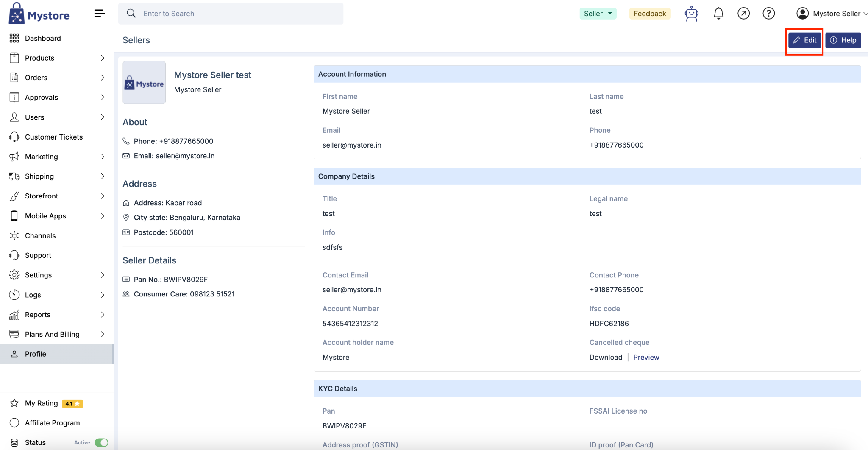Click the My Rating star icon
Image resolution: width=868 pixels, height=450 pixels.
coord(14,403)
